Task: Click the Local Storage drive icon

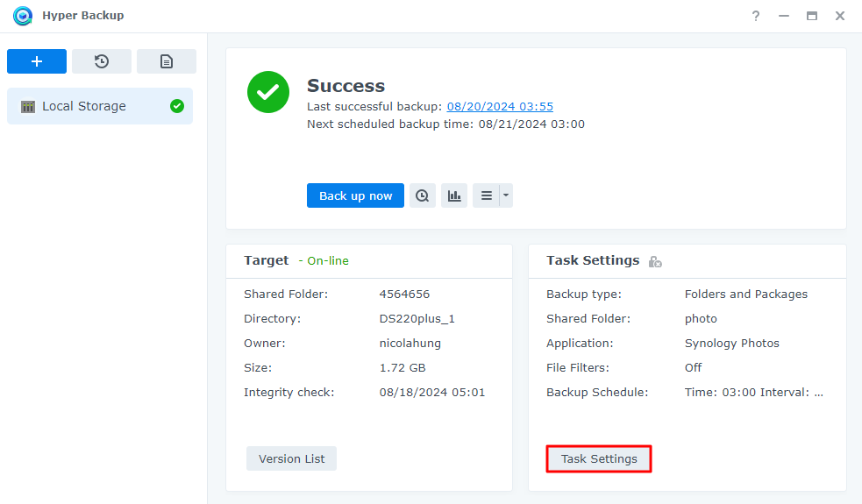Action: (x=28, y=107)
